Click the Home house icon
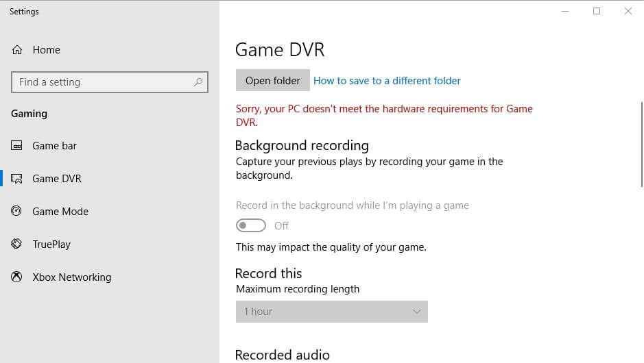This screenshot has width=644, height=363. [17, 50]
